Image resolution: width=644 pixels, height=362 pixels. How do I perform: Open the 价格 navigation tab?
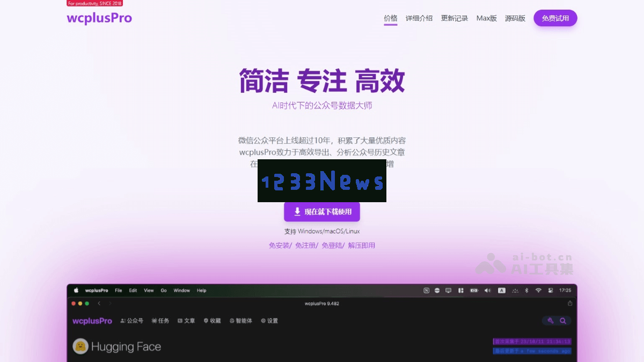391,18
